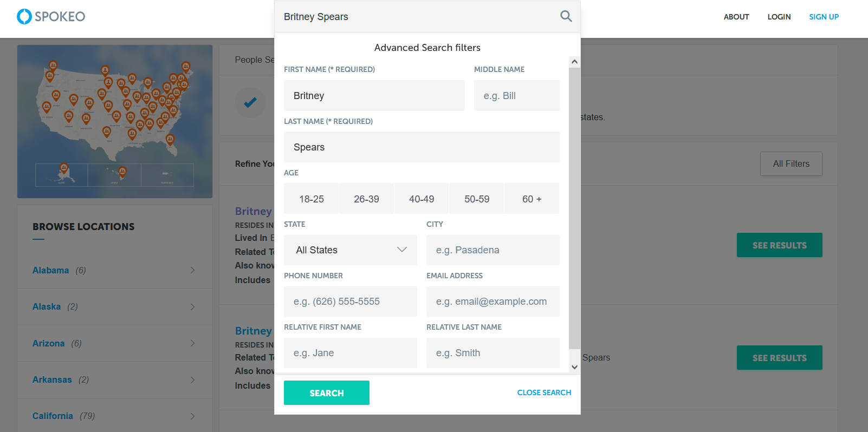Click the City input field

coord(493,250)
